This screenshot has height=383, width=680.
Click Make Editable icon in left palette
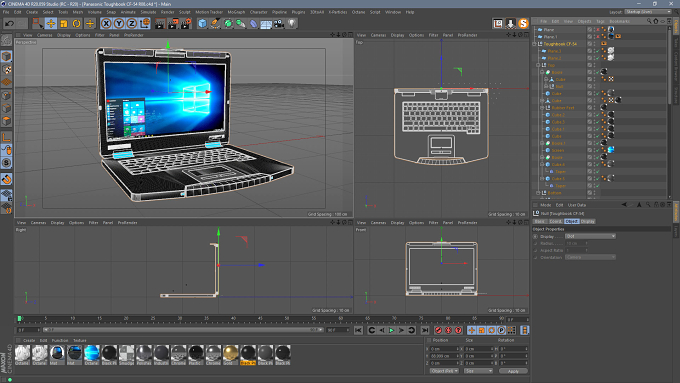pyautogui.click(x=7, y=40)
